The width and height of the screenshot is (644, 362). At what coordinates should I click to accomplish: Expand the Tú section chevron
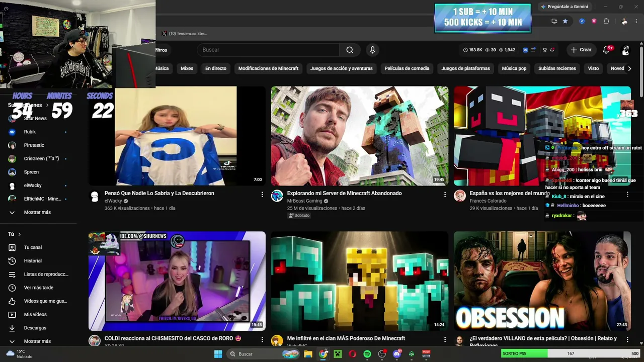tap(20, 234)
